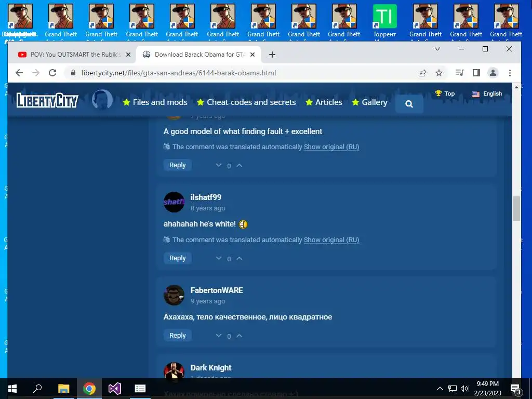Click the translate icon in ilshatf99's comment
Viewport: 532px width, 399px height.
pyautogui.click(x=167, y=240)
